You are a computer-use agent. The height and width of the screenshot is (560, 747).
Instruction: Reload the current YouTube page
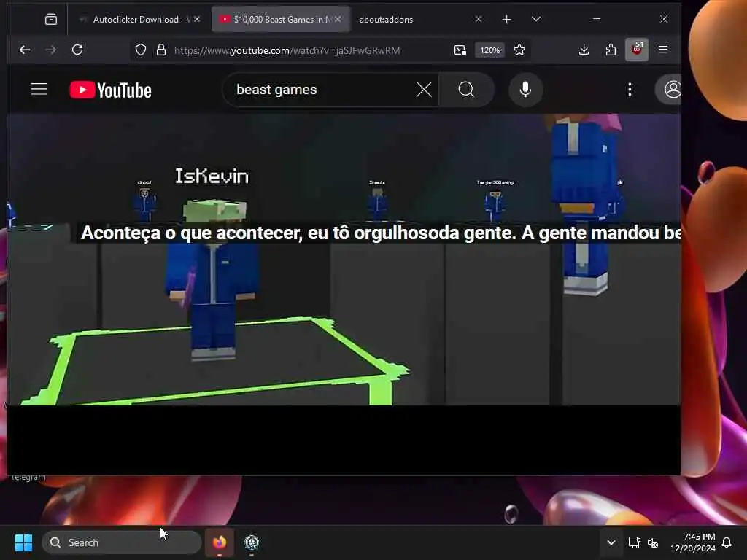pyautogui.click(x=77, y=50)
